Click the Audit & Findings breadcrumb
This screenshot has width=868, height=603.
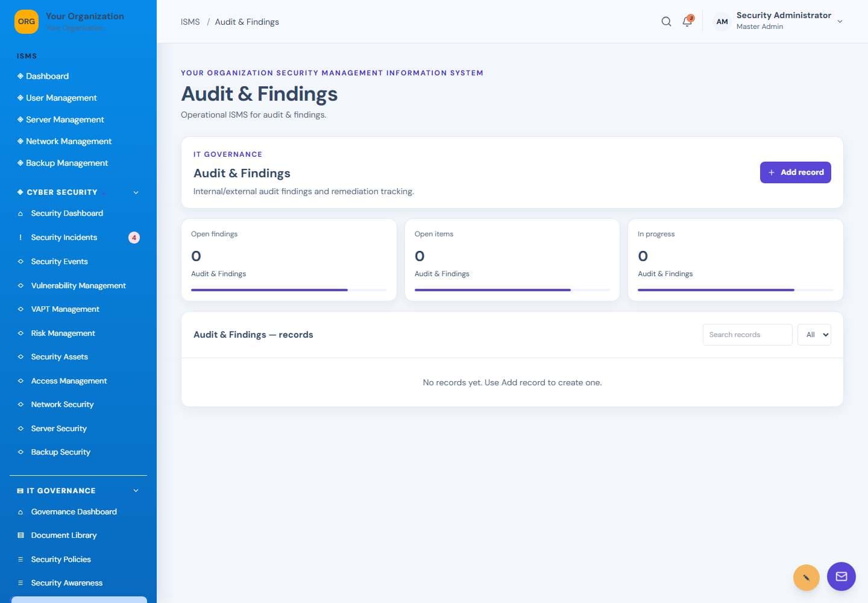coord(247,22)
